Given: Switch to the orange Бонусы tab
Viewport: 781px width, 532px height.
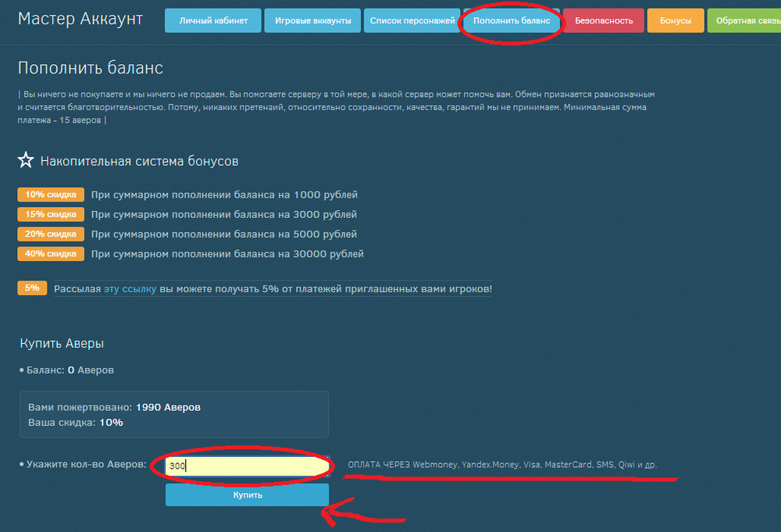Looking at the screenshot, I should 676,20.
